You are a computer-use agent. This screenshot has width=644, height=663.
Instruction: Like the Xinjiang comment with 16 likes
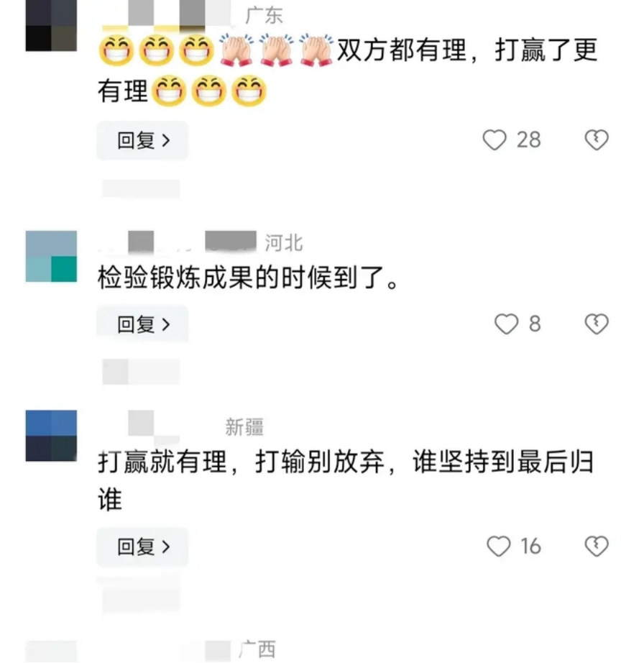click(x=499, y=547)
